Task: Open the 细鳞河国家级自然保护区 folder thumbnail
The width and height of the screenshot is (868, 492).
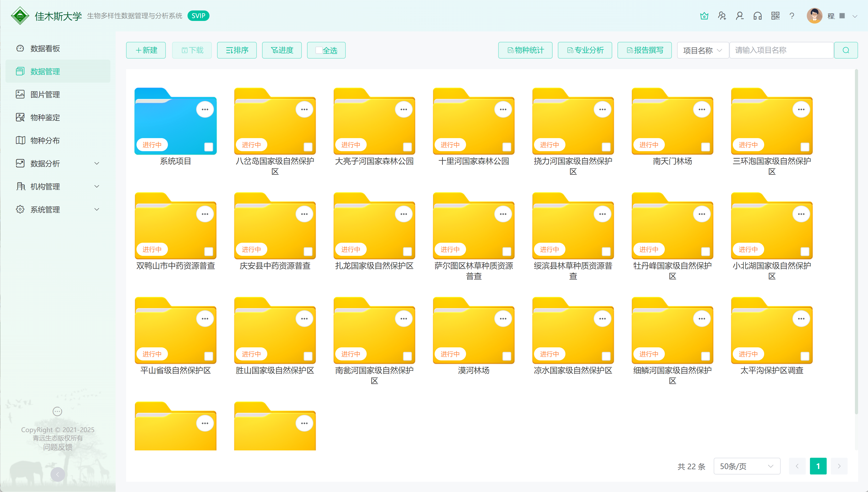Action: coord(672,330)
